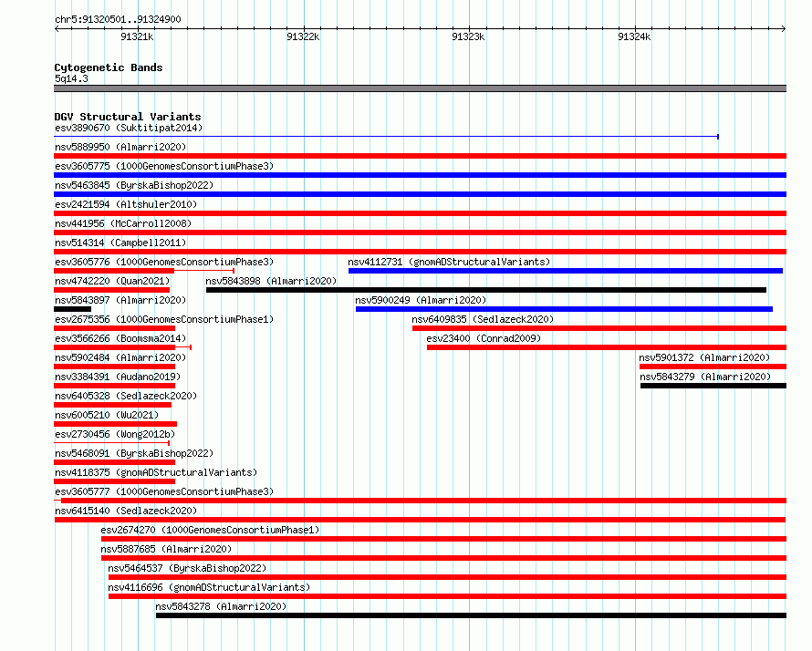Open nsv6005210 (Wu2021) variant label
This screenshot has height=651, width=812.
tap(107, 415)
